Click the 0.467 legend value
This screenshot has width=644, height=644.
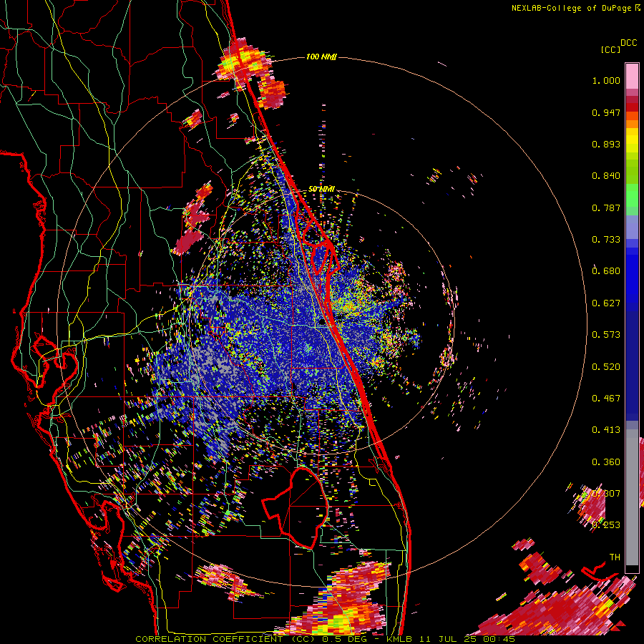pyautogui.click(x=606, y=399)
